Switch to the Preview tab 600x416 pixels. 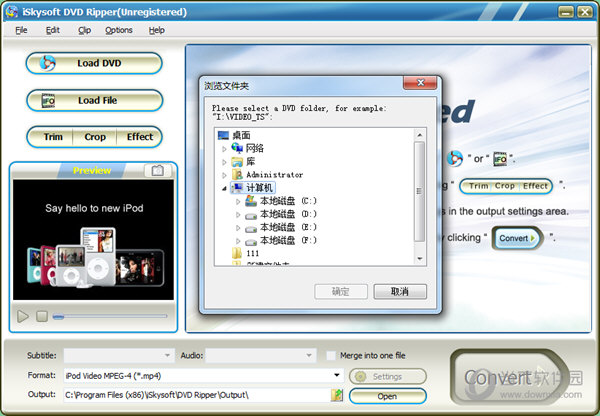pos(92,170)
